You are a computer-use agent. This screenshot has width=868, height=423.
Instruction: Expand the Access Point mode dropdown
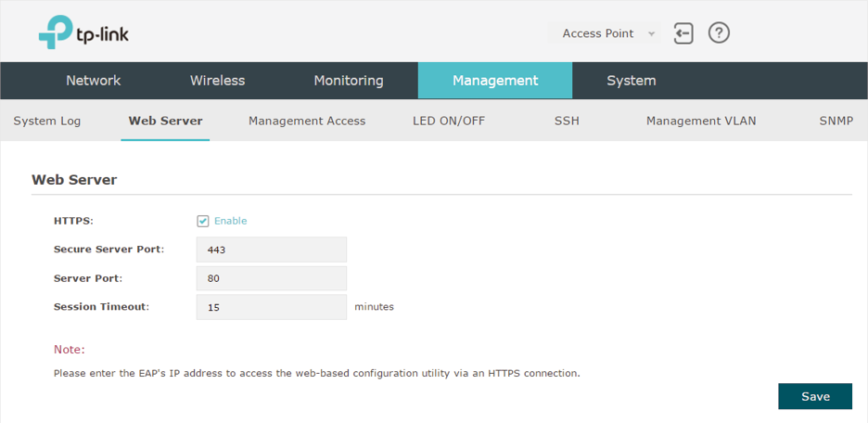[x=604, y=33]
